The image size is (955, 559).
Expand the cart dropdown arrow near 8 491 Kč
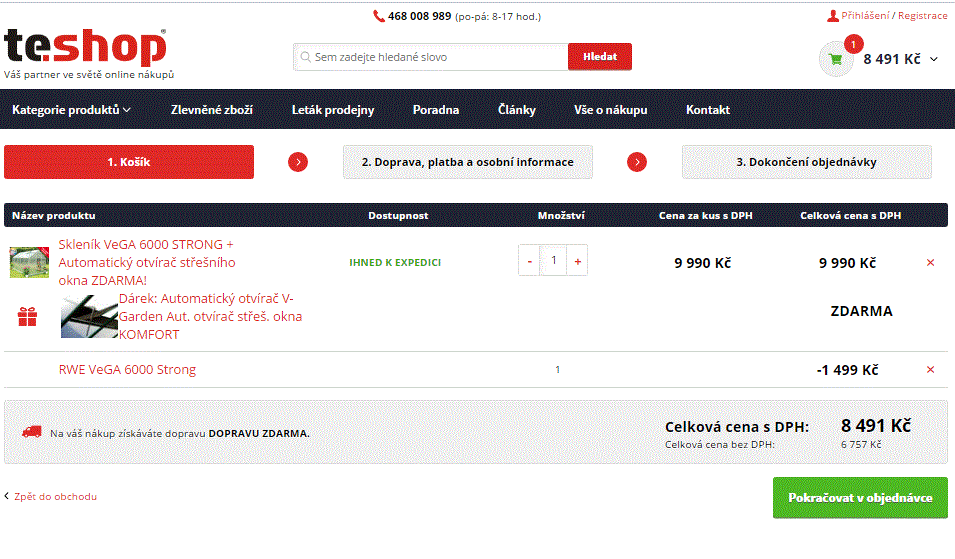pyautogui.click(x=934, y=59)
